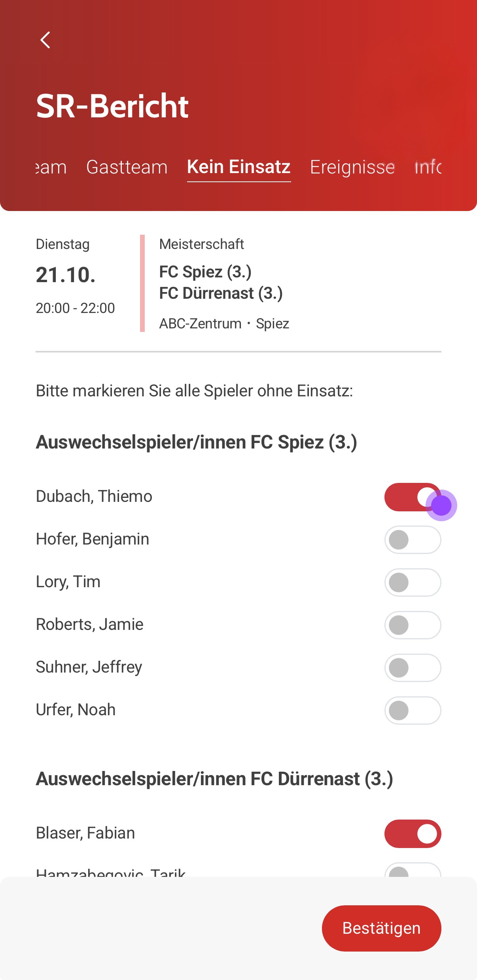Tap the back arrow icon
The image size is (477, 980).
coord(45,40)
